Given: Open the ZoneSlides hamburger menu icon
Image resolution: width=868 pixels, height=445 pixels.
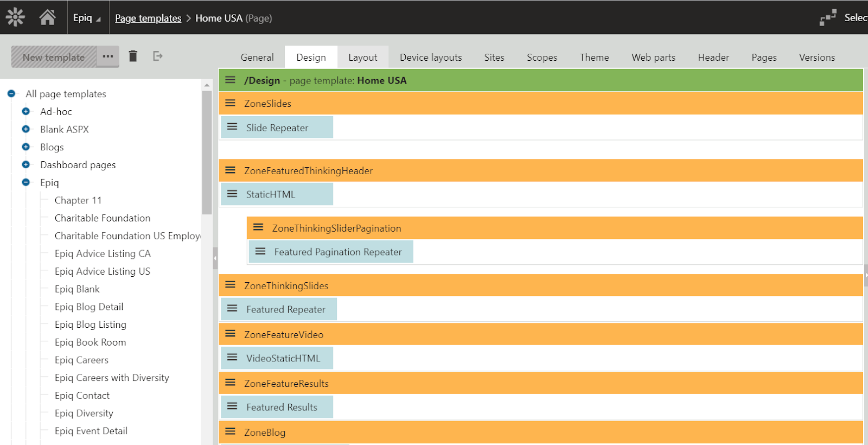Looking at the screenshot, I should point(231,103).
